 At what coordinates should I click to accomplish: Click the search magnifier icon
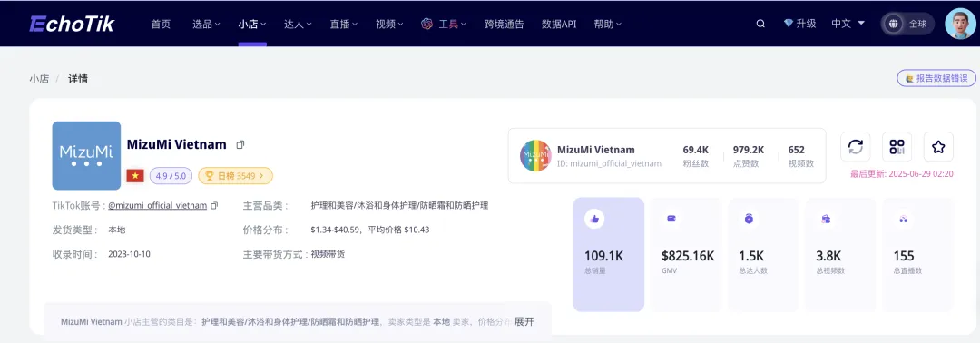(760, 24)
